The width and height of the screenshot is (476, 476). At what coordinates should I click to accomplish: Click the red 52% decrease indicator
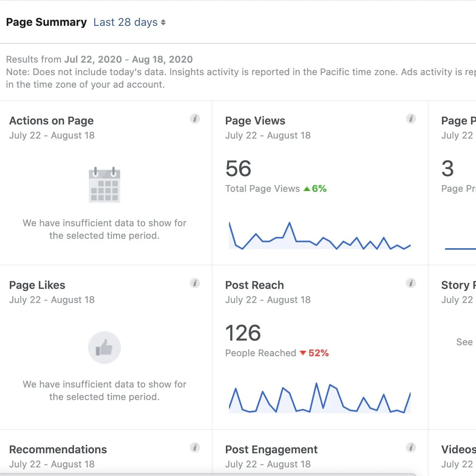point(314,353)
